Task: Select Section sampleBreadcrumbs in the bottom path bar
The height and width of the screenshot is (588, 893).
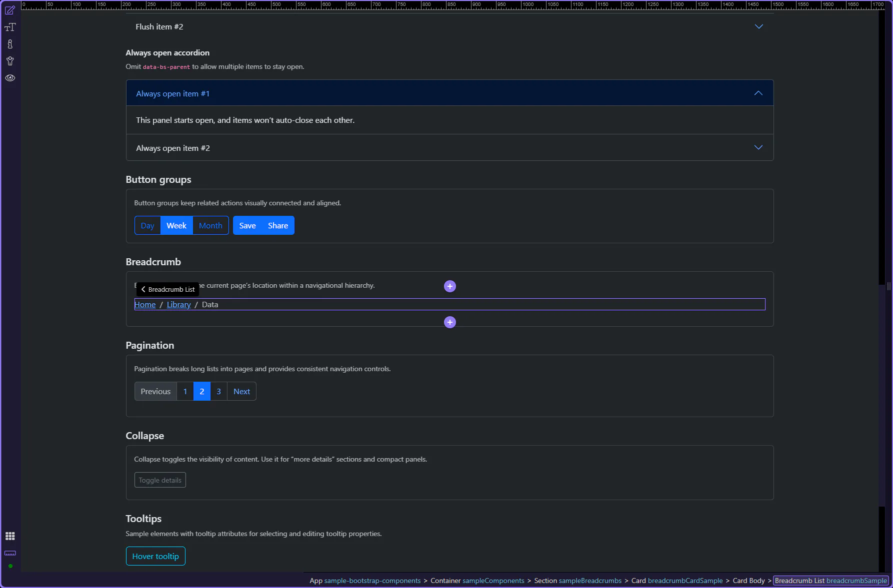Action: click(577, 581)
